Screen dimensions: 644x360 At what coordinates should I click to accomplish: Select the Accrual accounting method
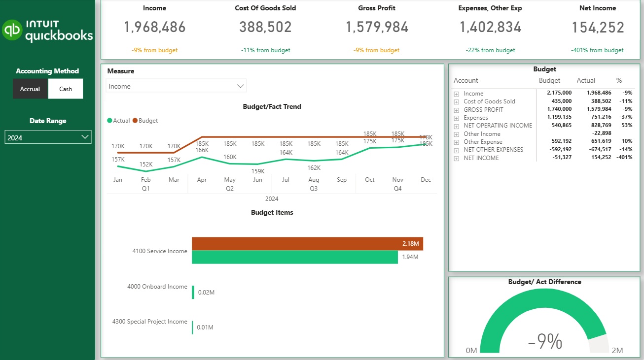pos(30,89)
